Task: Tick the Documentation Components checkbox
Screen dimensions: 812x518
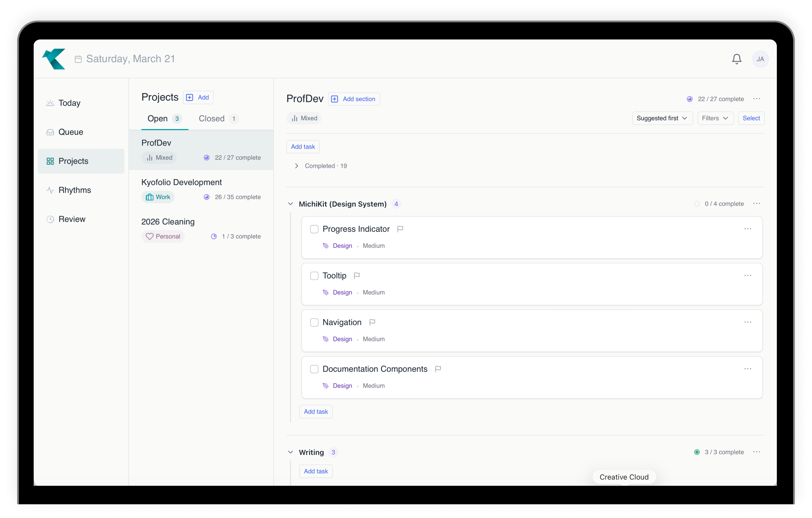Action: tap(314, 369)
